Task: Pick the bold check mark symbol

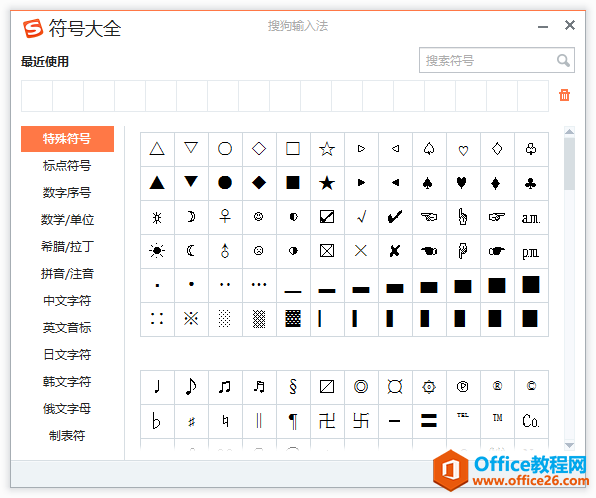Action: (x=395, y=217)
